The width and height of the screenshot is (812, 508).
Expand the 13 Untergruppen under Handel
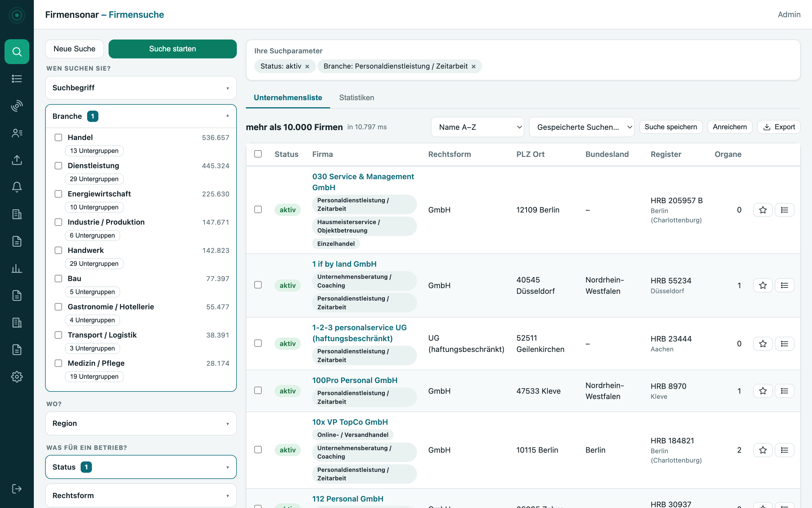tap(94, 151)
